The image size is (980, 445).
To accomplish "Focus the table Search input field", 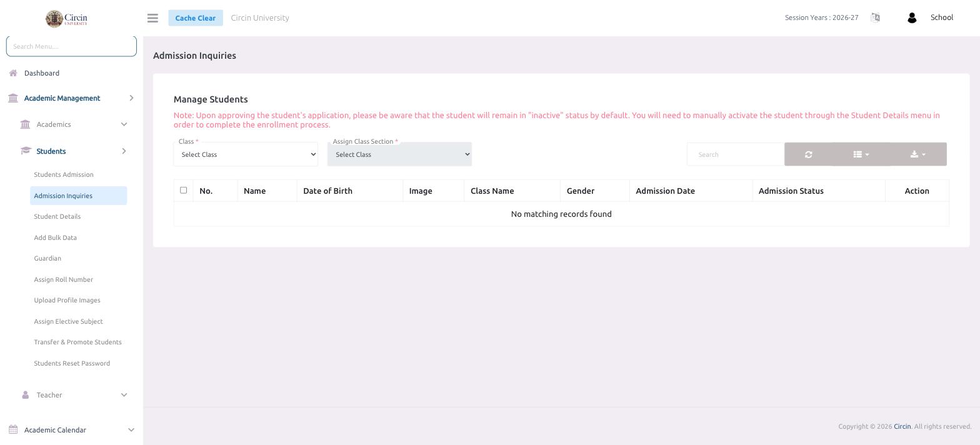I will 736,154.
